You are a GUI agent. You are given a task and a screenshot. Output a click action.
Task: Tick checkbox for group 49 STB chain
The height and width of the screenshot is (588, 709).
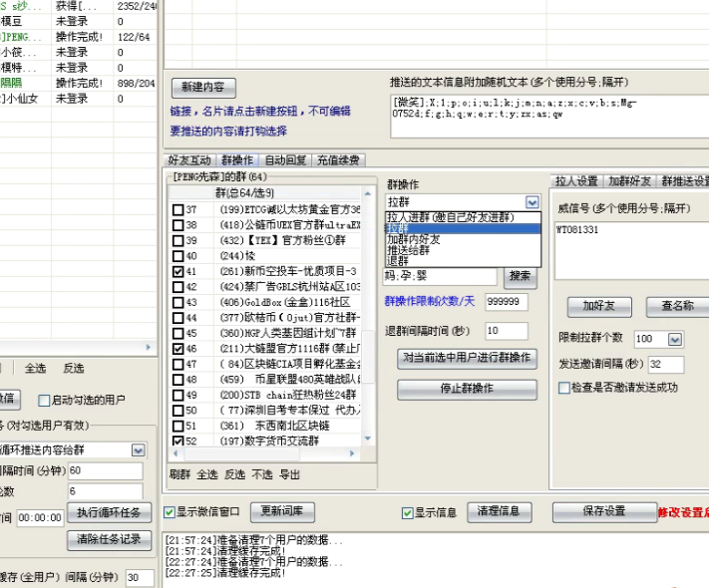point(178,395)
